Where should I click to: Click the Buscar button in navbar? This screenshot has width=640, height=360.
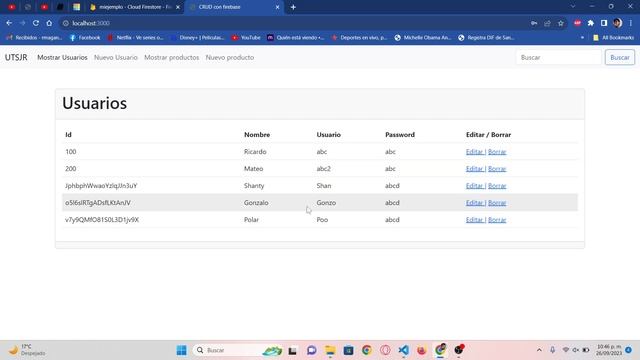(x=620, y=58)
